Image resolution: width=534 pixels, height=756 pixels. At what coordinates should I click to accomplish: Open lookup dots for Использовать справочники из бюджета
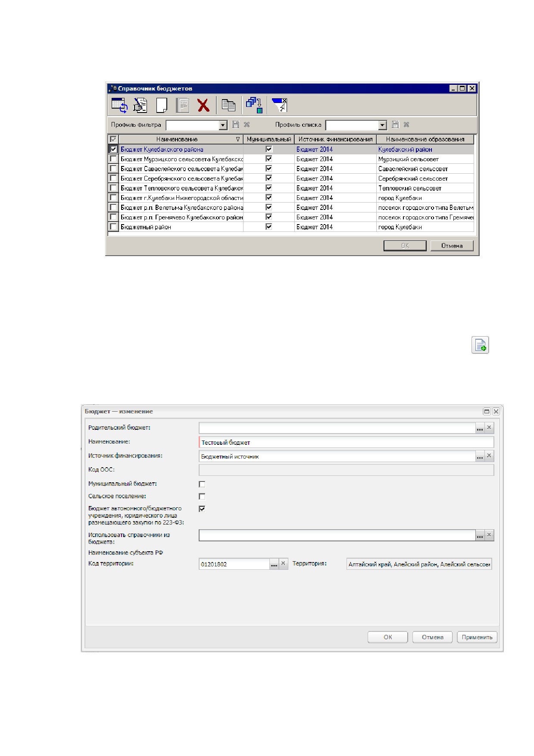coord(480,535)
